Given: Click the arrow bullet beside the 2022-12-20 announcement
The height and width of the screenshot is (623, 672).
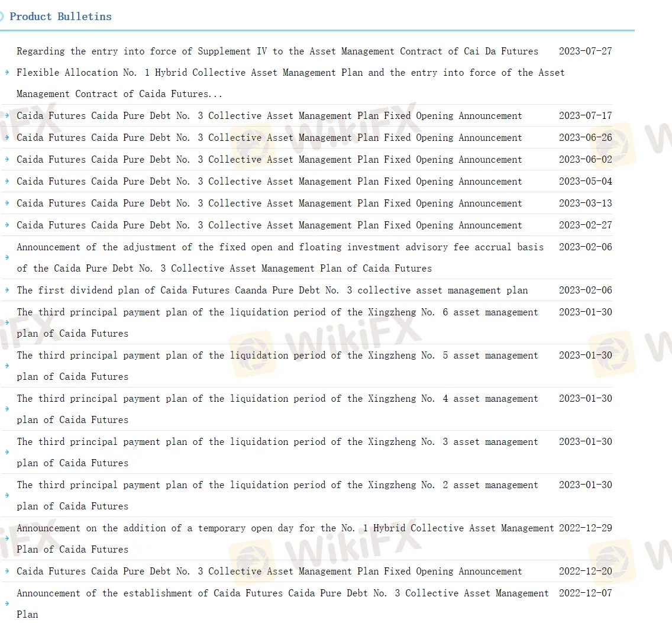Looking at the screenshot, I should 7,571.
